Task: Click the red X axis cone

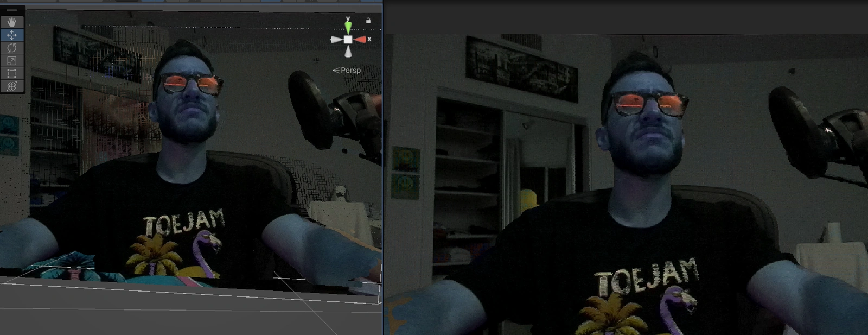Action: tap(360, 39)
